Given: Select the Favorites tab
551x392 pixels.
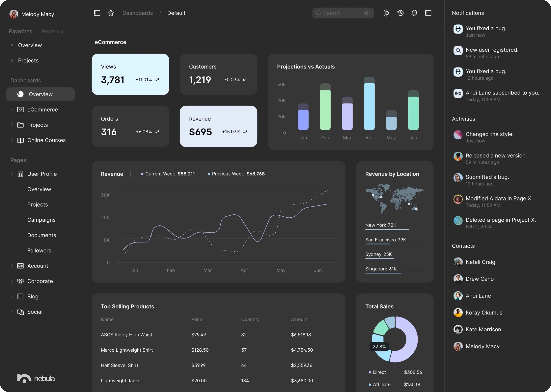Looking at the screenshot, I should [20, 31].
